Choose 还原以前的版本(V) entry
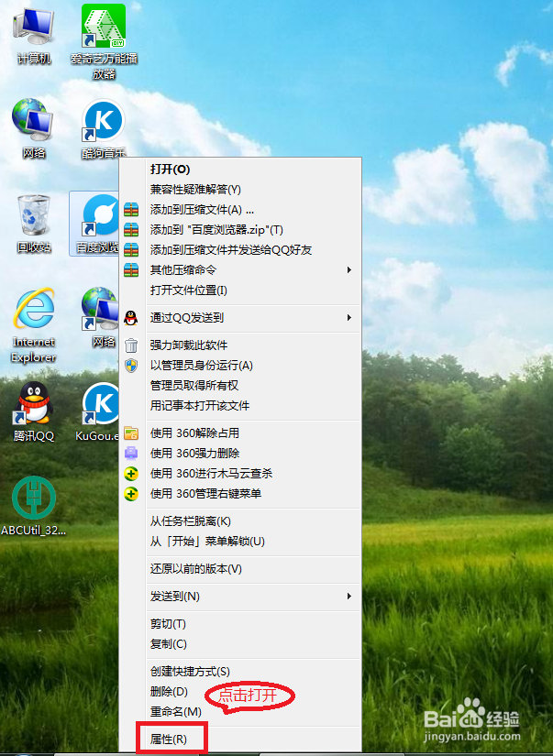The image size is (553, 756). [x=240, y=569]
